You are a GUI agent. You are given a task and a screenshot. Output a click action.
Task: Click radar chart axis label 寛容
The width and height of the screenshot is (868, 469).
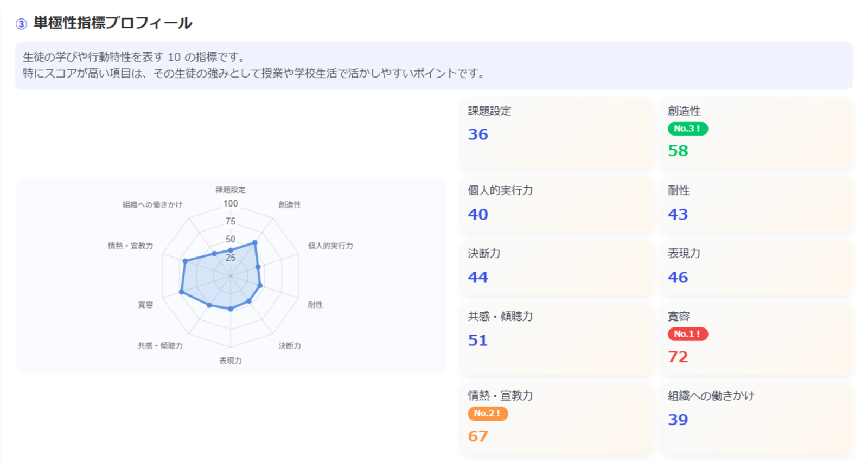145,305
